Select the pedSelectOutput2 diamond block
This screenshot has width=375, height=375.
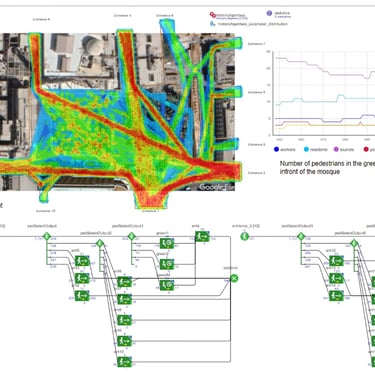[x=99, y=244]
